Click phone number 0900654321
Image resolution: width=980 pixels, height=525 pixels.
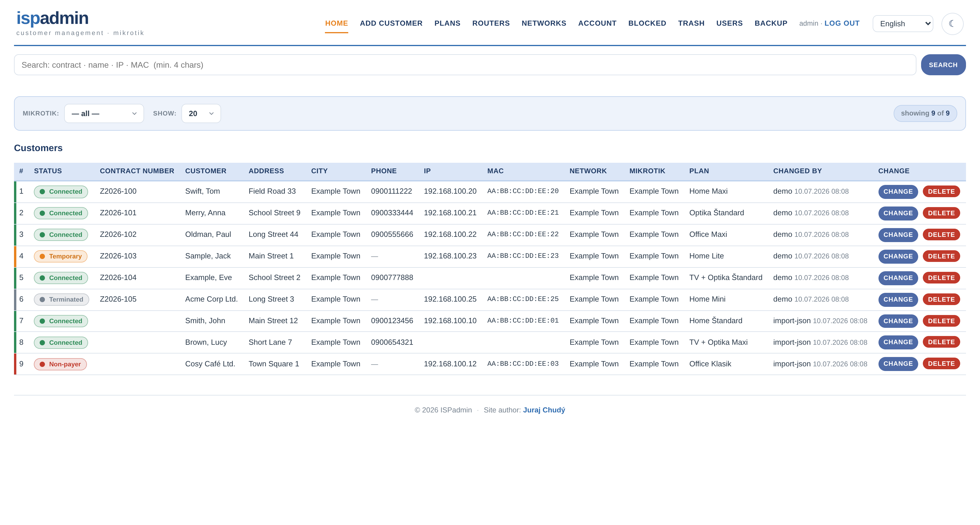click(392, 342)
